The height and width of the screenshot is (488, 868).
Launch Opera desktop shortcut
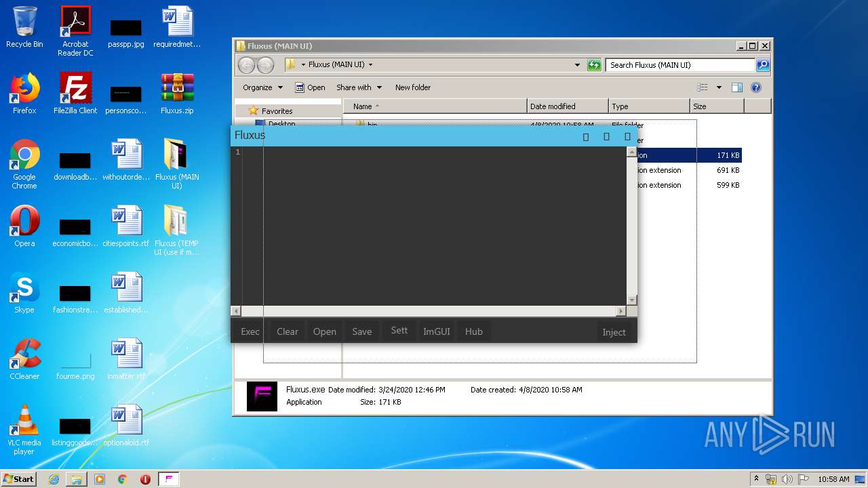[x=24, y=226]
